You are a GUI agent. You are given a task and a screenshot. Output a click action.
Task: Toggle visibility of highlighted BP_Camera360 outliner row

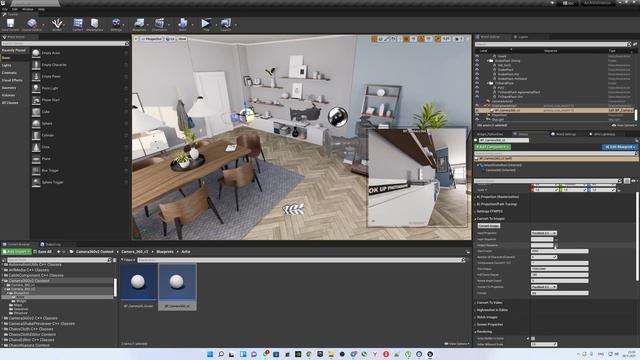click(x=477, y=110)
